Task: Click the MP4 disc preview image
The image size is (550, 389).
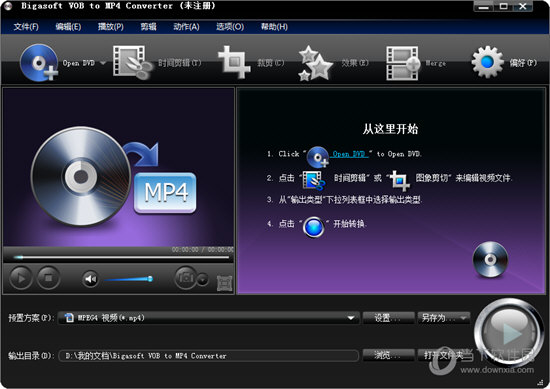Action: click(113, 176)
